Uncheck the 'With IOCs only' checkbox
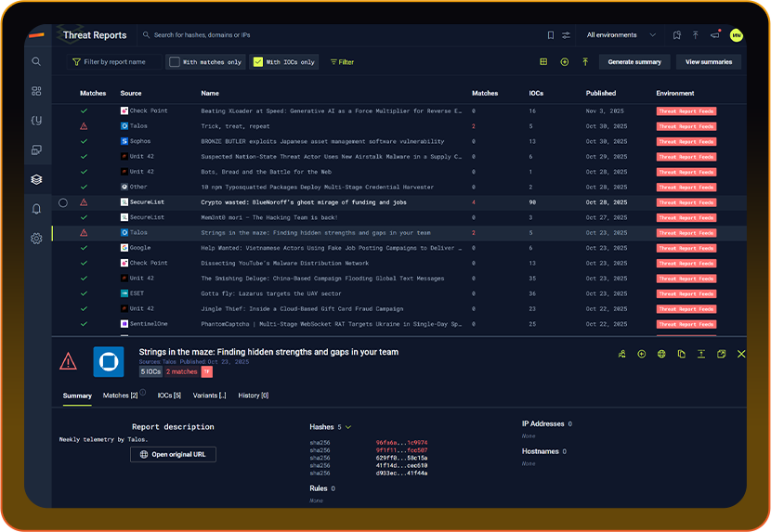Viewport: 771px width, 532px height. coord(258,62)
